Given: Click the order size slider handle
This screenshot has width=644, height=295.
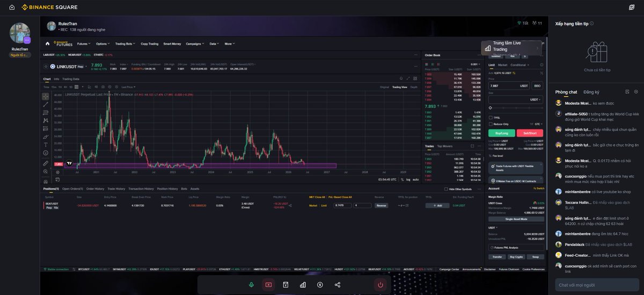Looking at the screenshot, I should click(490, 108).
